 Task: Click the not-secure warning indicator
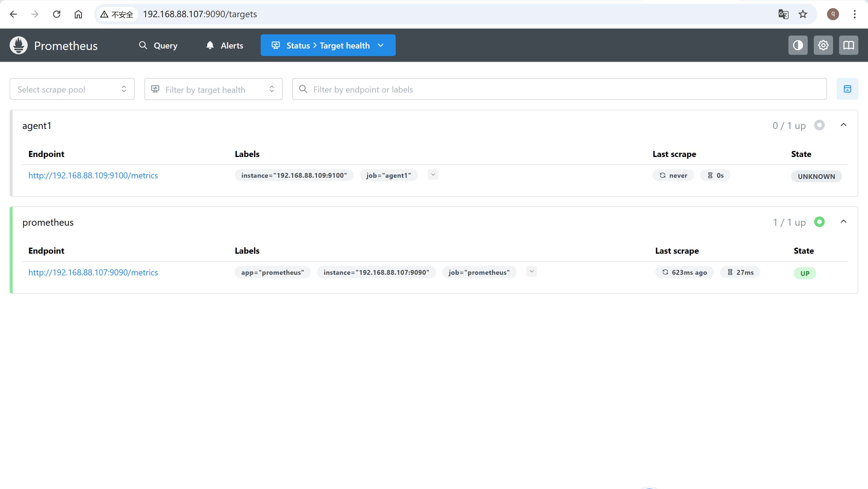117,14
